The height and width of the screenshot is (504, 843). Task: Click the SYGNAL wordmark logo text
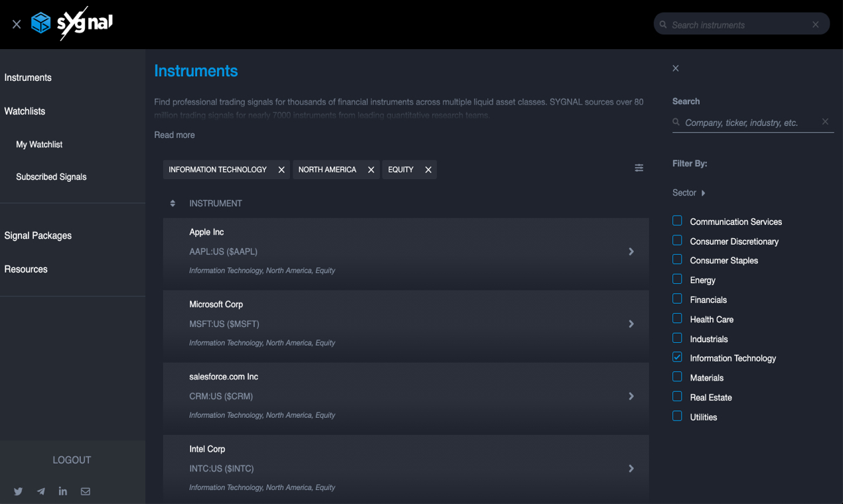[84, 23]
